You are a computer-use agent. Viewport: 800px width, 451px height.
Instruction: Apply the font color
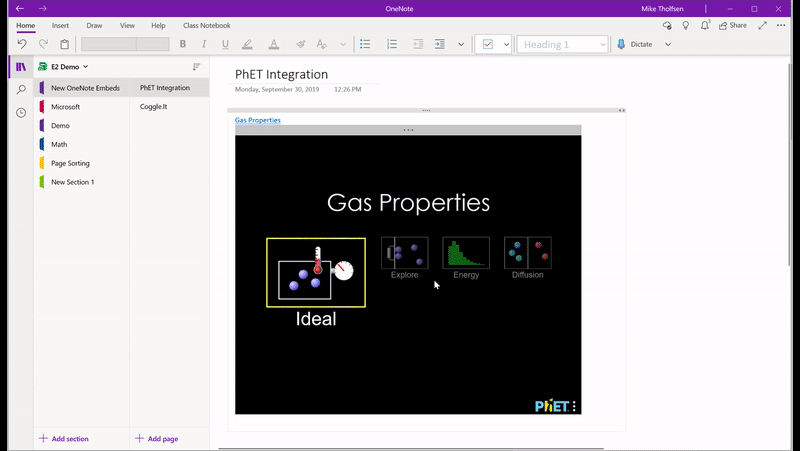pos(274,44)
